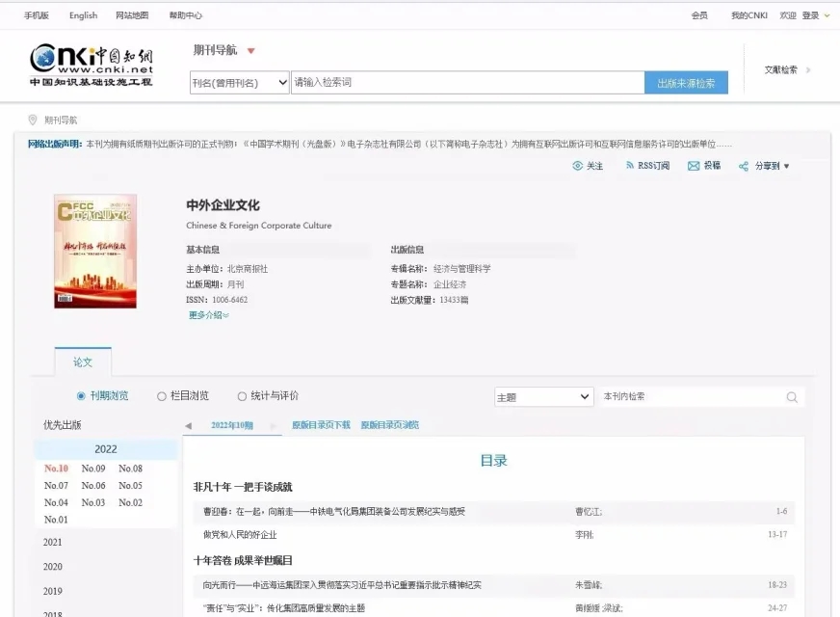Switch to the 论文 tab
This screenshot has width=840, height=617.
tap(83, 362)
